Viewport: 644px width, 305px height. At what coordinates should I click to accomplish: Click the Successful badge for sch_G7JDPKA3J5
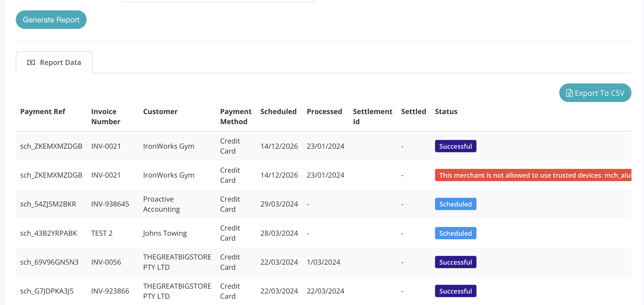[455, 291]
